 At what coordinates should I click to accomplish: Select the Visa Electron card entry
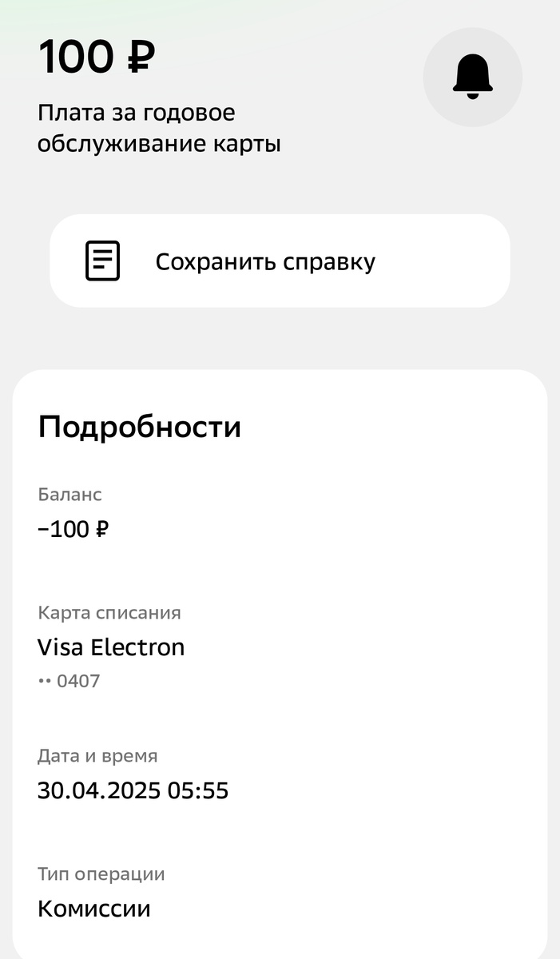coord(112,647)
